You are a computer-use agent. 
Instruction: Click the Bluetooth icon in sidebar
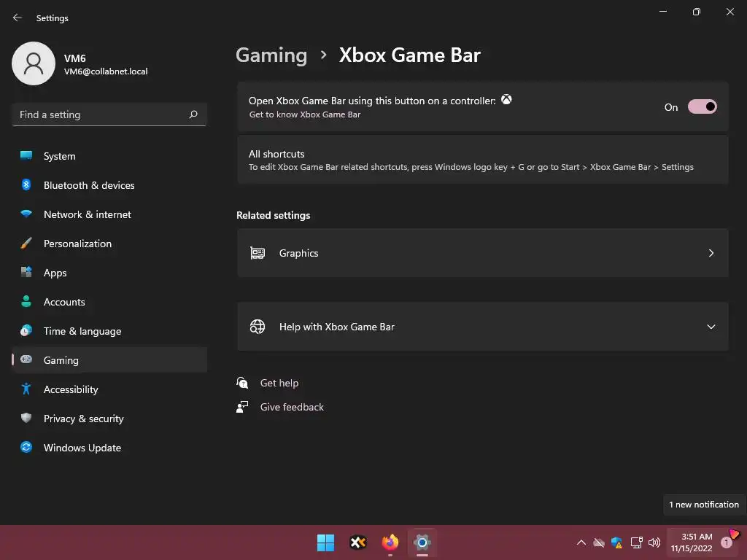(26, 184)
